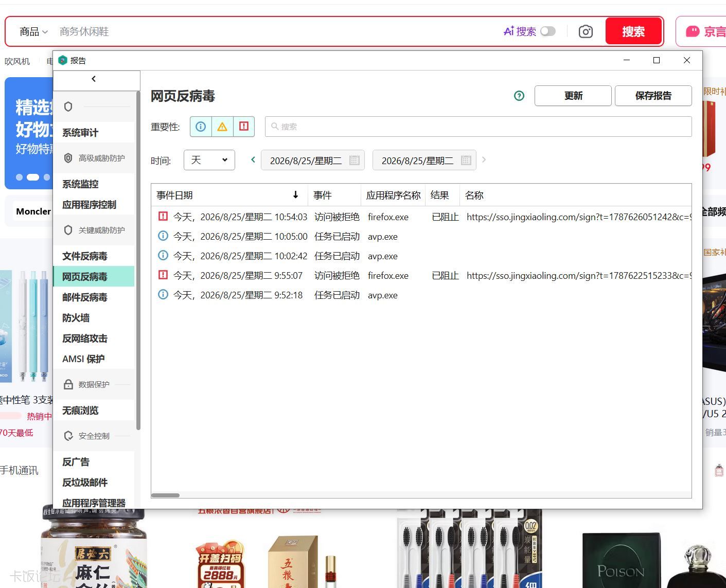Toggle the critical importance filter
Viewport: 726px width, 588px height.
point(244,127)
